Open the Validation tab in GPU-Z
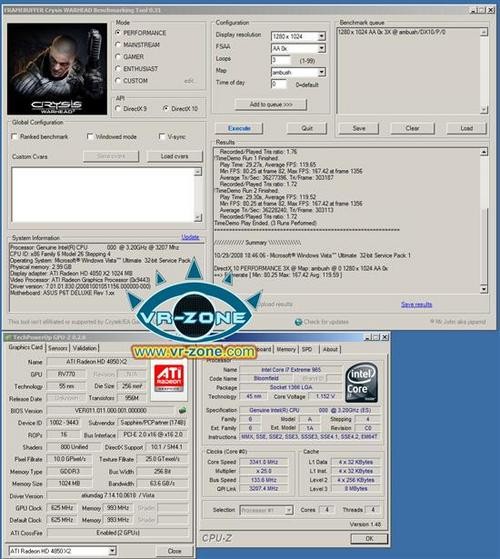This screenshot has width=500, height=559. coord(84,348)
